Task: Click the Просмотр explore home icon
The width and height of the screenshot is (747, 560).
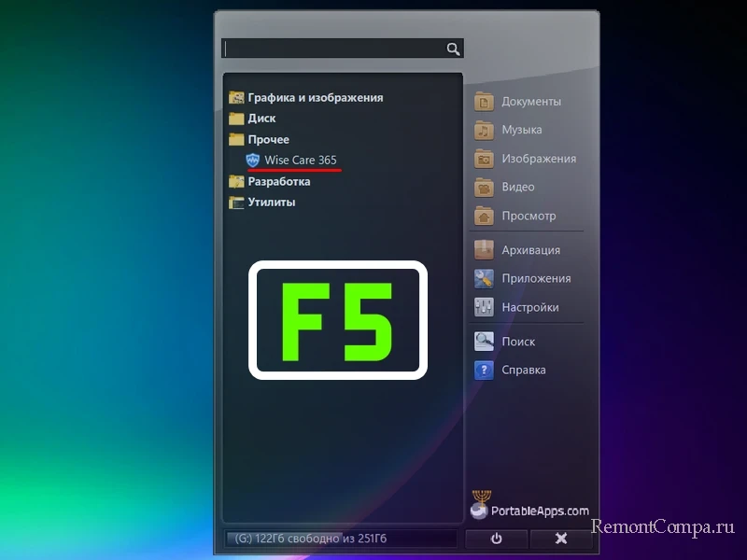Action: coord(484,216)
